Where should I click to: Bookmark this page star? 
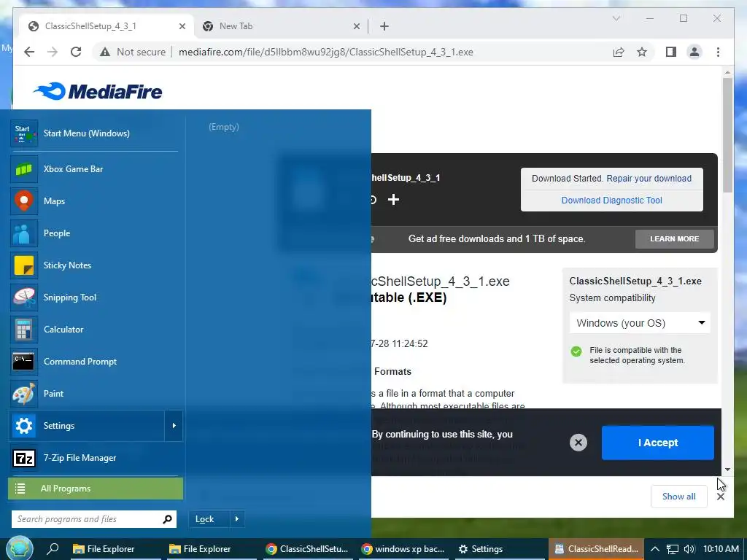click(642, 52)
